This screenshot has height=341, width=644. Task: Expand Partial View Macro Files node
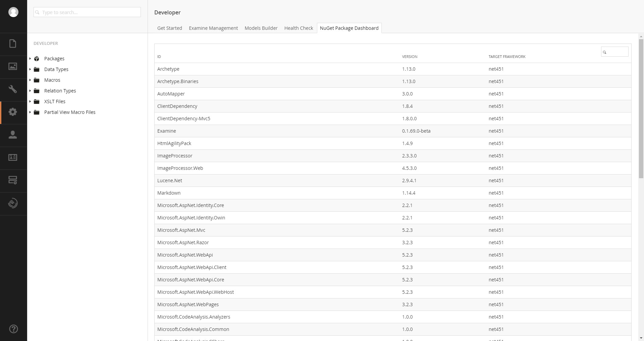pyautogui.click(x=30, y=112)
